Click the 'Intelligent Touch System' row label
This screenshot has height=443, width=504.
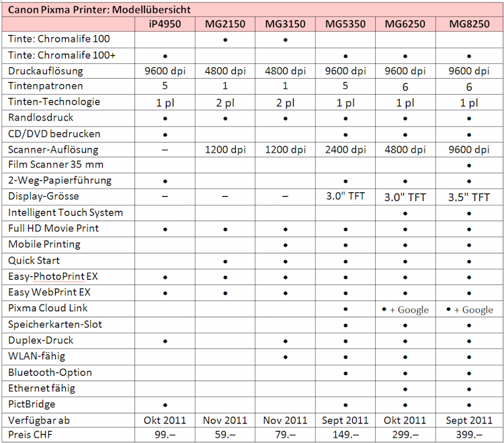pyautogui.click(x=65, y=212)
